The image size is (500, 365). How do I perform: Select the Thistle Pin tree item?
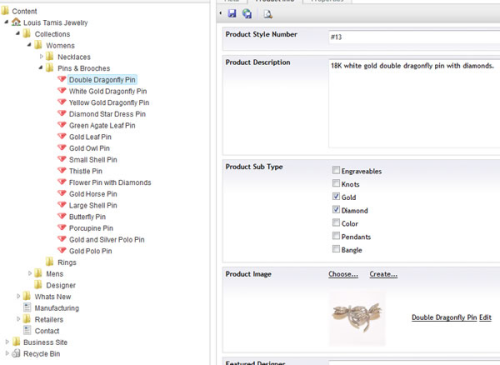tap(86, 171)
